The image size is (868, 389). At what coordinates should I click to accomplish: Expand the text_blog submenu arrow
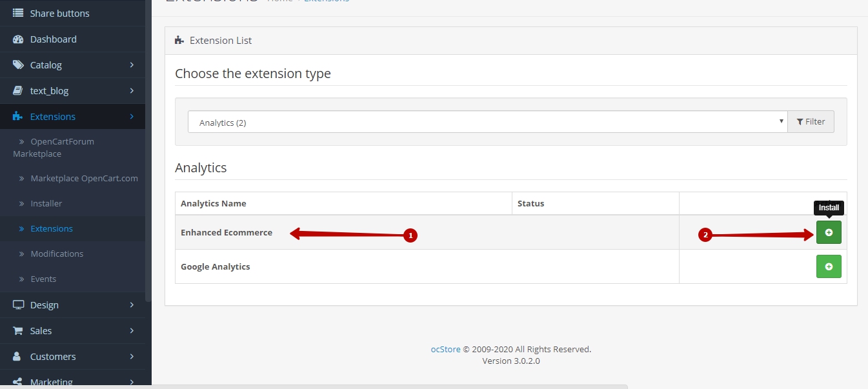(x=132, y=91)
